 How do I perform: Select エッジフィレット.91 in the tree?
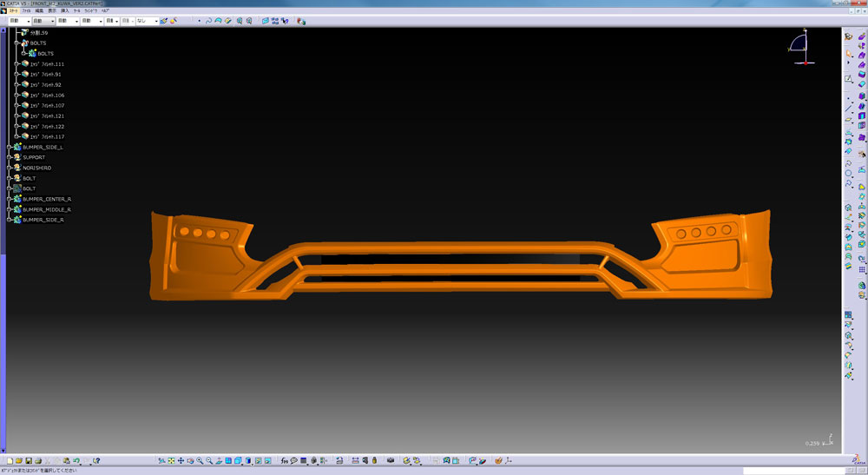click(x=46, y=74)
